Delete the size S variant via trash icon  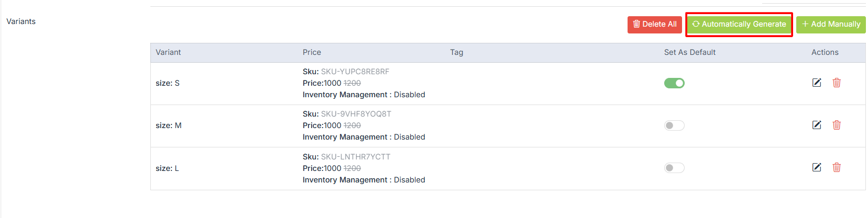(x=837, y=83)
